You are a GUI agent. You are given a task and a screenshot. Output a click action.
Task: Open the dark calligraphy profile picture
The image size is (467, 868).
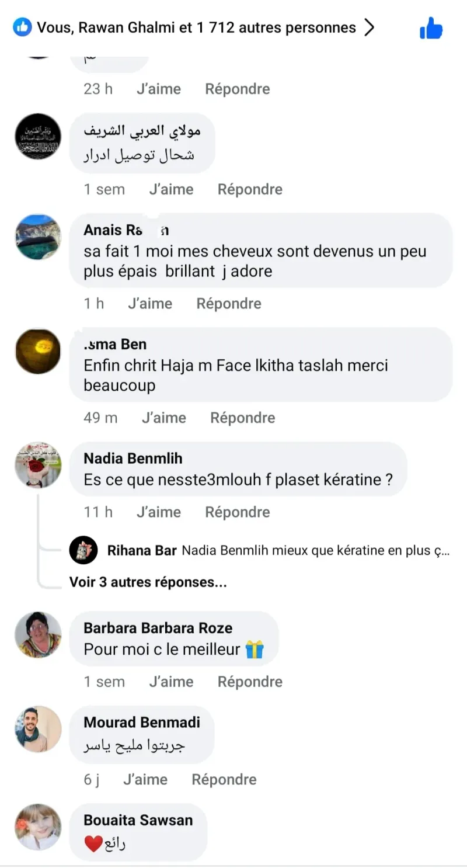tap(38, 137)
